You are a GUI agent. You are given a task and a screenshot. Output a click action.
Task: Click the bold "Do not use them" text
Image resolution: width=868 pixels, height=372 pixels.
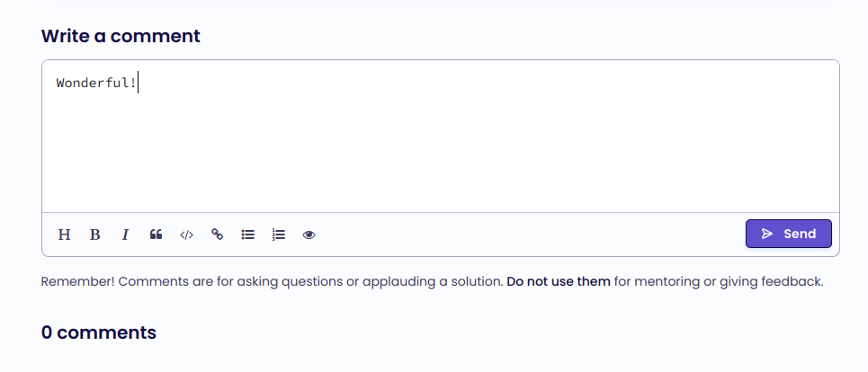click(x=559, y=282)
